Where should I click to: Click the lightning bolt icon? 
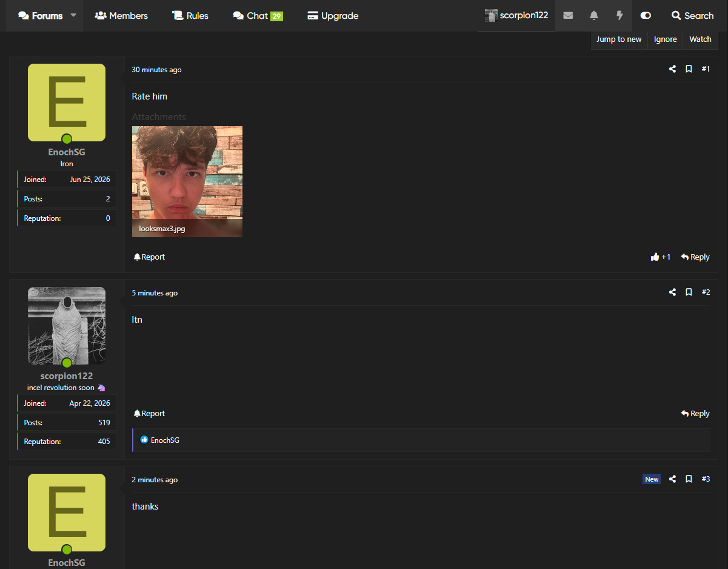(619, 16)
